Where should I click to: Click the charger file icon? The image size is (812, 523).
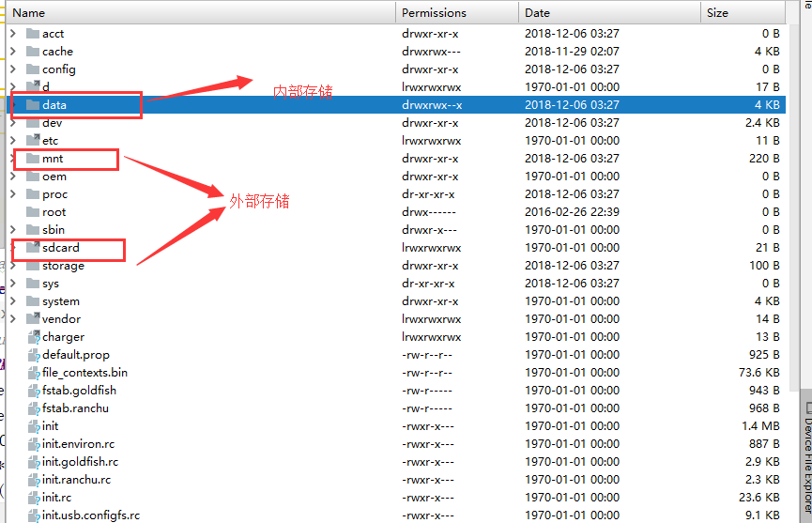34,337
